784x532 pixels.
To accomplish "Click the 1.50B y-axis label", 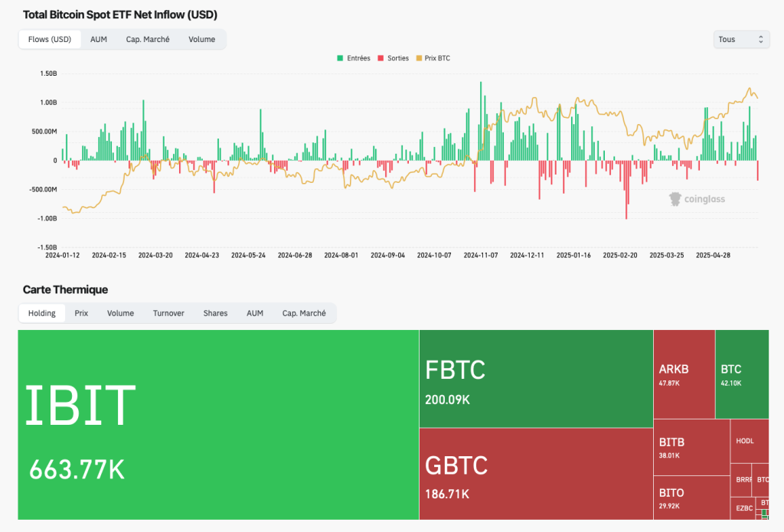I will pyautogui.click(x=48, y=73).
